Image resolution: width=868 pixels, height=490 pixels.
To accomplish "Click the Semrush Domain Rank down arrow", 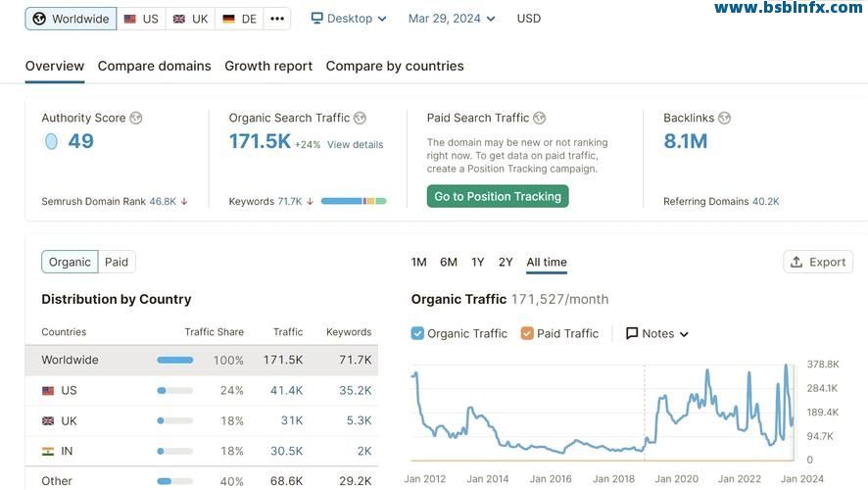I will [184, 202].
